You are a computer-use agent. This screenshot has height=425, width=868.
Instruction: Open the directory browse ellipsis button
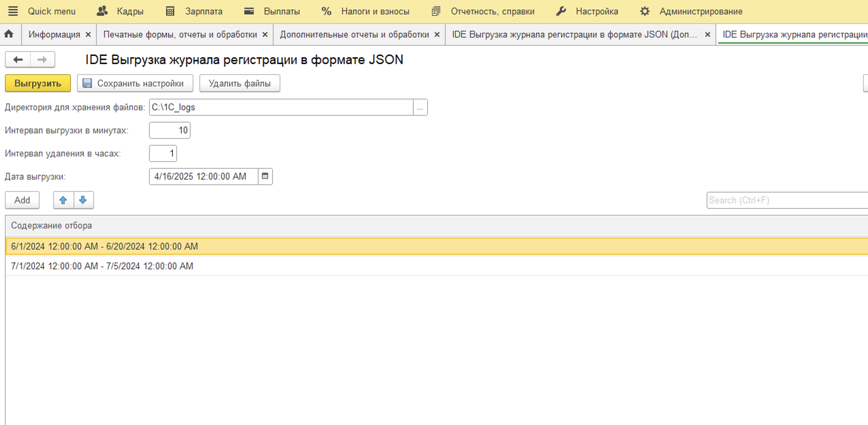tap(421, 107)
